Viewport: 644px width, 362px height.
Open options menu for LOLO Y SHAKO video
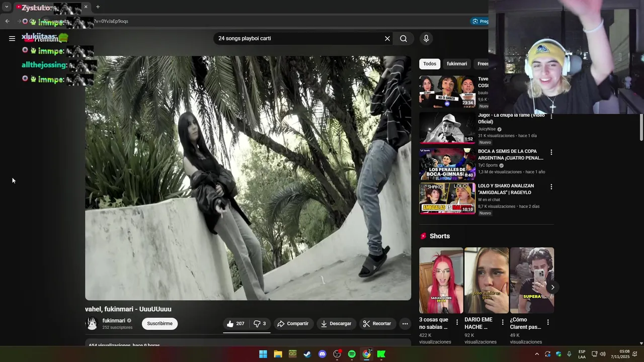(x=551, y=187)
